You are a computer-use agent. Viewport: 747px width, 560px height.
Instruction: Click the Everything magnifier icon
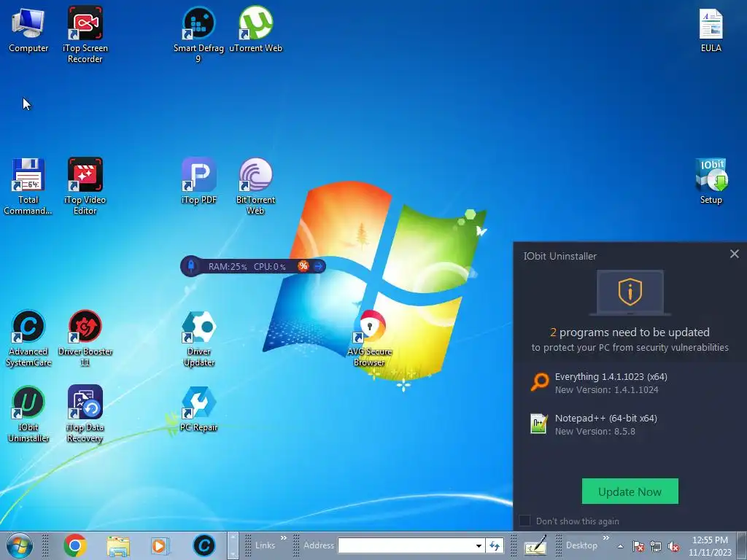click(539, 382)
